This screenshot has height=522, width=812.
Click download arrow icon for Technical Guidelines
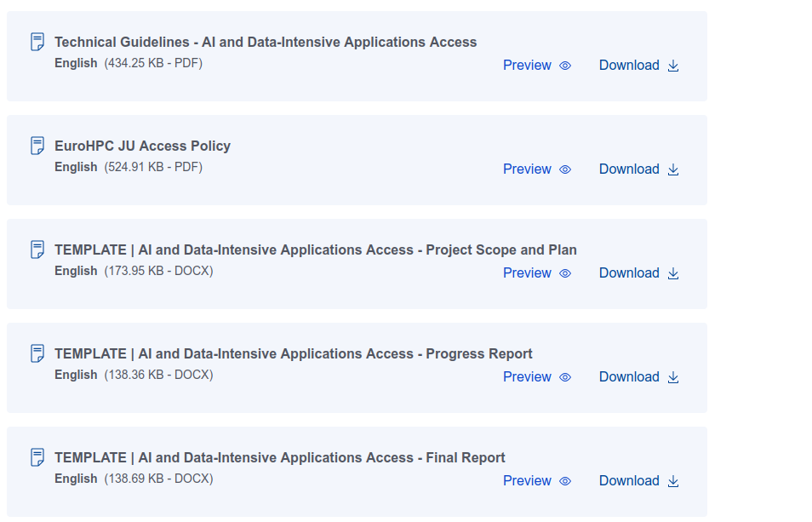pyautogui.click(x=673, y=66)
